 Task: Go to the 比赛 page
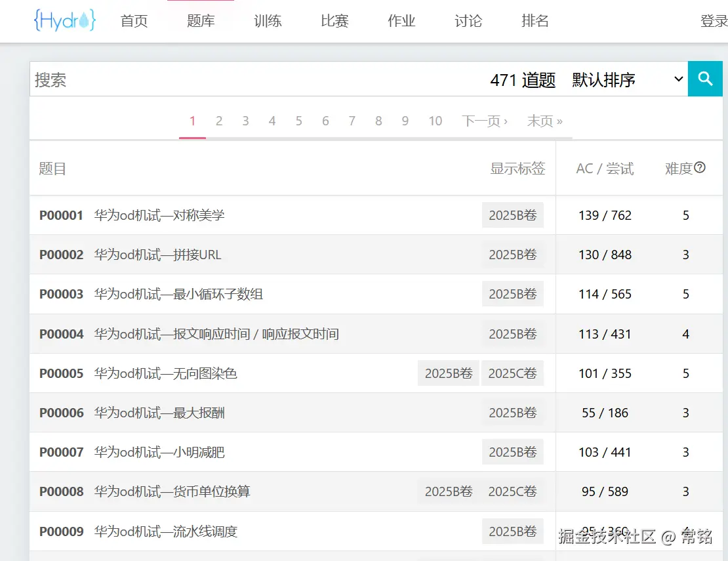[334, 20]
